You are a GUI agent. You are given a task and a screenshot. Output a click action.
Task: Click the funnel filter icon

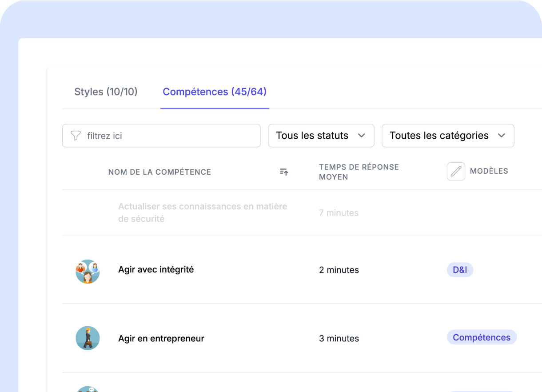[76, 136]
